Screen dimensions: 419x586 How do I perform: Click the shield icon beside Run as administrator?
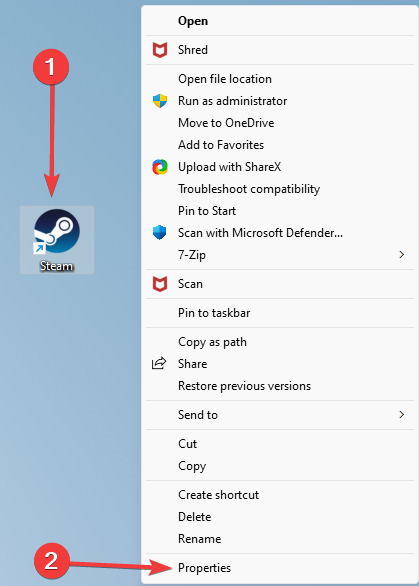click(160, 101)
